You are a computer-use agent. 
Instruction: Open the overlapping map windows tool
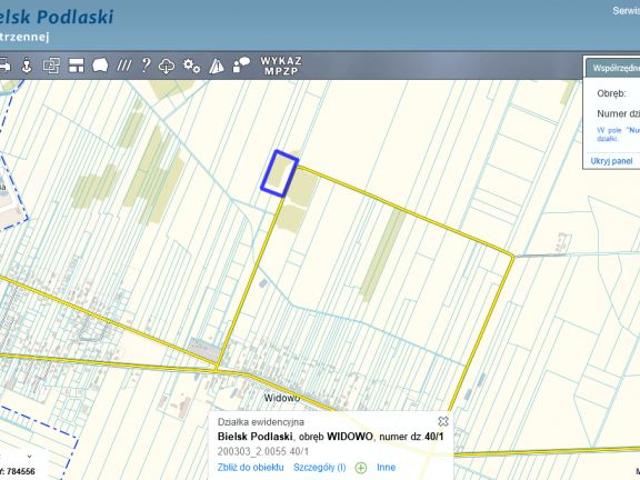click(x=51, y=65)
